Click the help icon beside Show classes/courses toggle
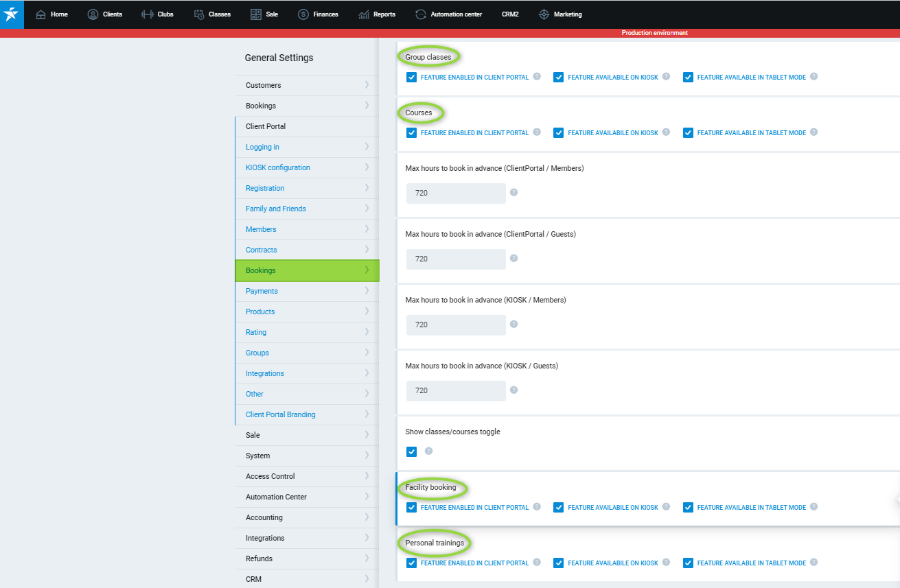This screenshot has height=588, width=900. [x=428, y=451]
